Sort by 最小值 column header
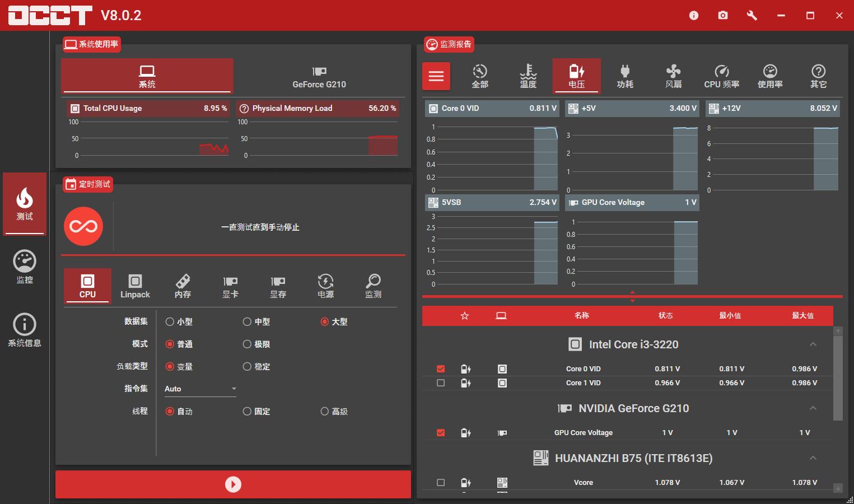Viewport: 854px width, 504px height. 730,316
